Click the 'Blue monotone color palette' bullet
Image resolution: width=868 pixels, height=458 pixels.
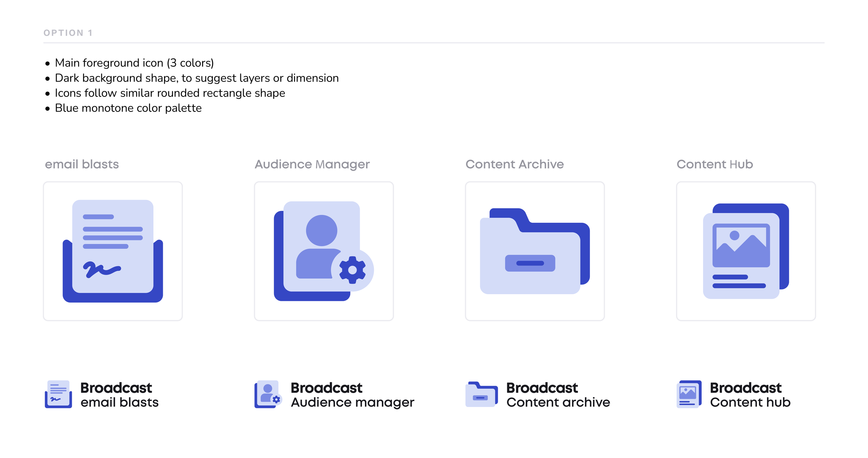[x=128, y=108]
